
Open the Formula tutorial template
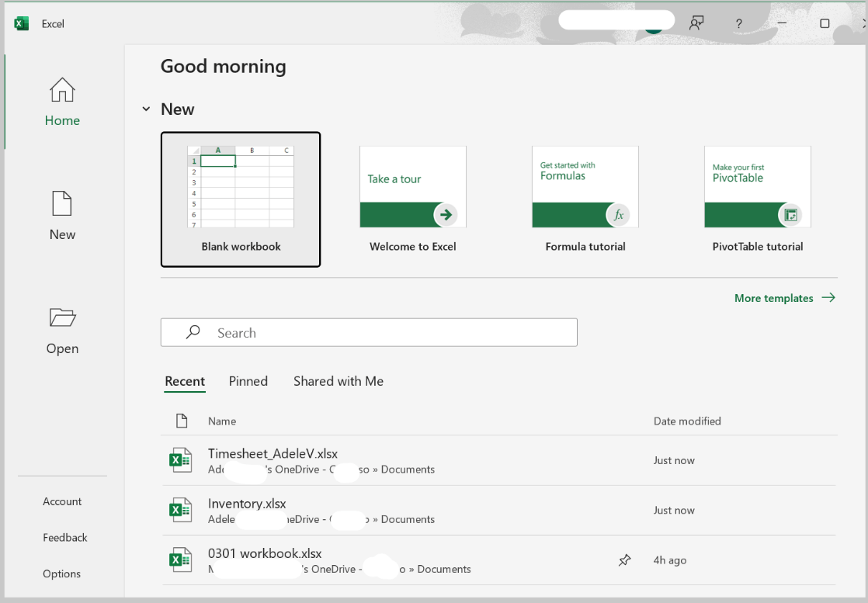pyautogui.click(x=585, y=199)
